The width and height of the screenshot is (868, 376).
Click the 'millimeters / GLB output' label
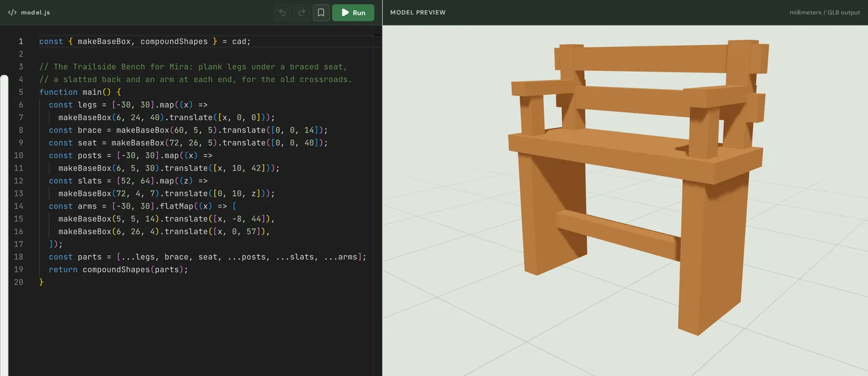(x=825, y=13)
